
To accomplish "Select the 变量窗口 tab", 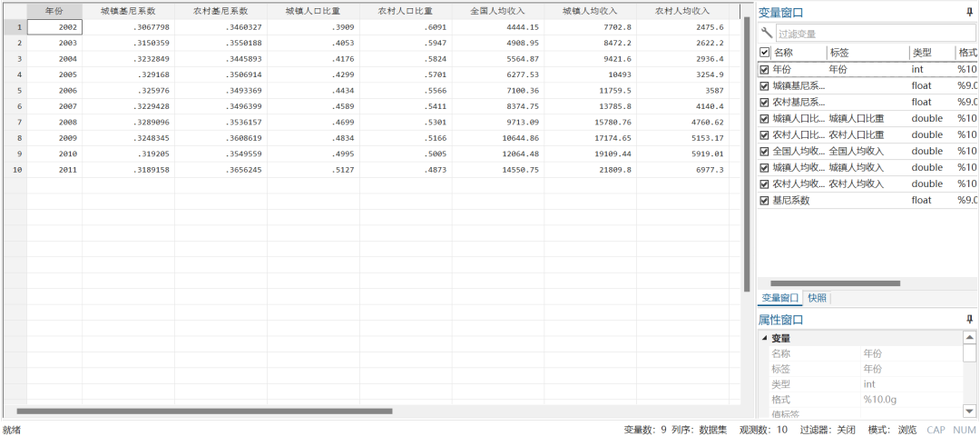I will tap(780, 298).
